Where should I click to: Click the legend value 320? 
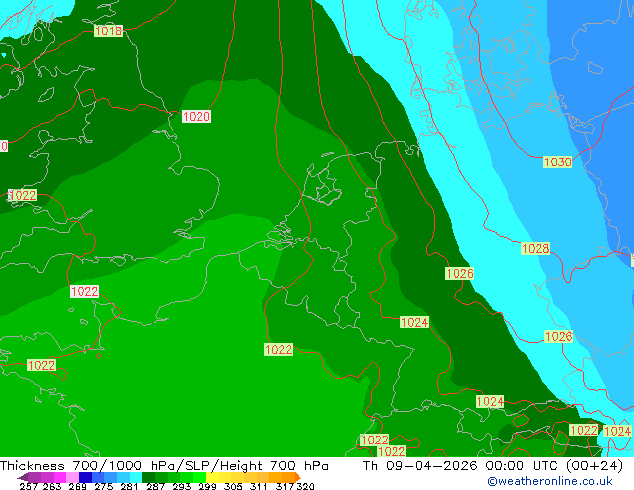tap(305, 486)
